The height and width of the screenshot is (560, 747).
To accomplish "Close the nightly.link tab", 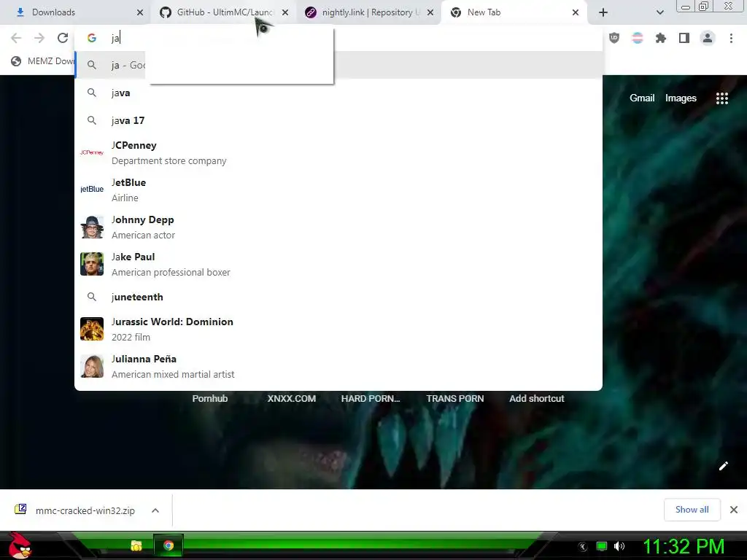I will (430, 12).
